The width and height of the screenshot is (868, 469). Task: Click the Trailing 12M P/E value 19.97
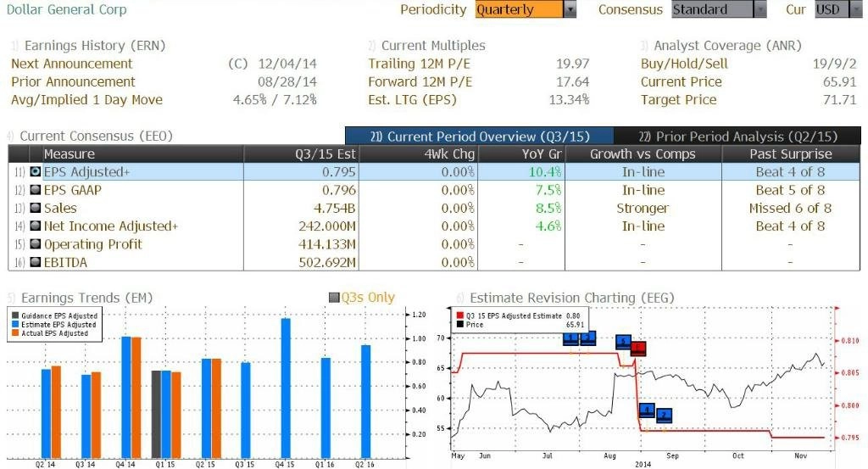click(x=572, y=64)
